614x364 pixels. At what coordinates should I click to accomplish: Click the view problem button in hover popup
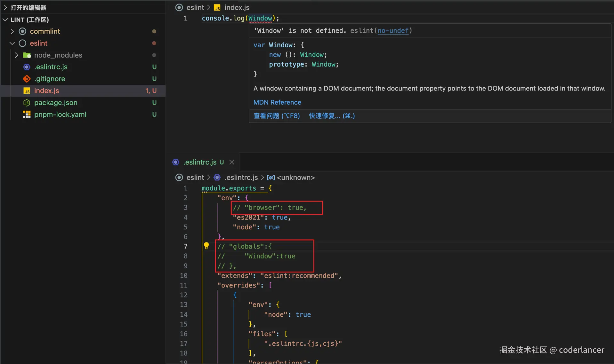coord(277,116)
